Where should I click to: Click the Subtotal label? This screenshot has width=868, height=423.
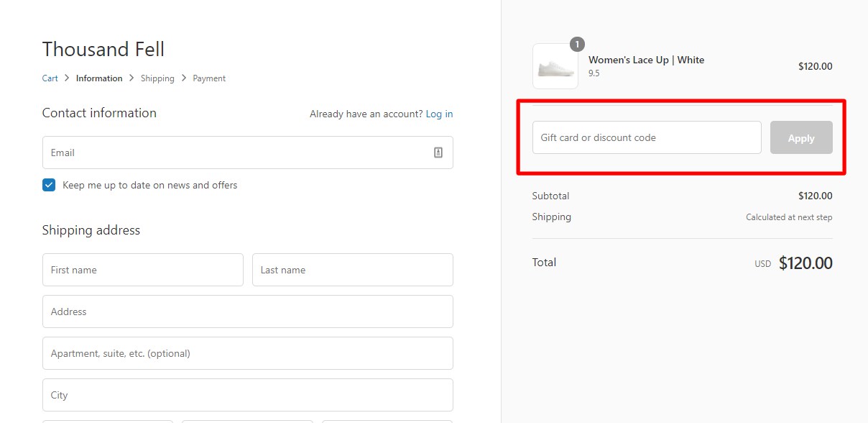coord(551,196)
